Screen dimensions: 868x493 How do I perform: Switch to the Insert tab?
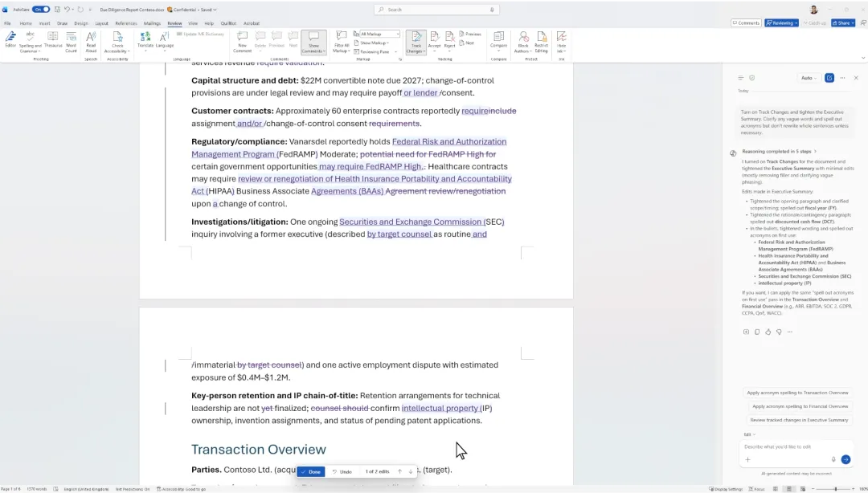point(44,23)
